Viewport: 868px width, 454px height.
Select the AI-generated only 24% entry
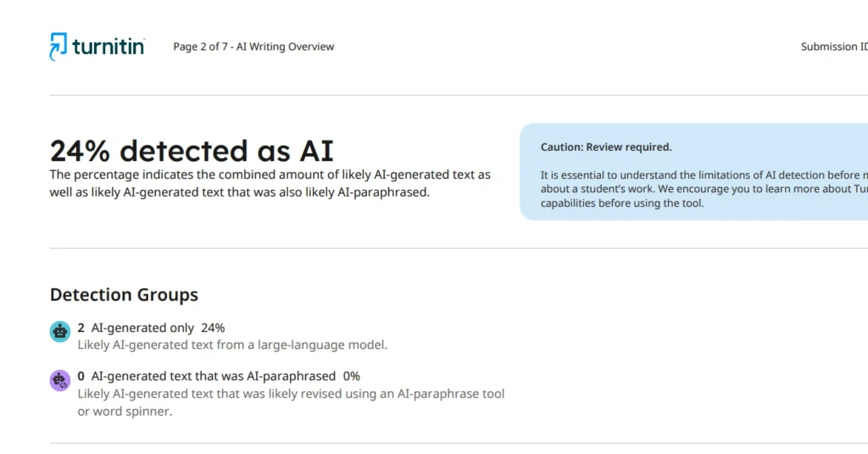(x=151, y=328)
